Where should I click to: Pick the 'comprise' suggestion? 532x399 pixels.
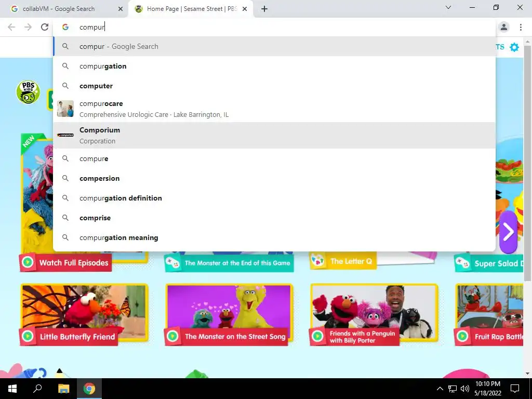tap(274, 218)
